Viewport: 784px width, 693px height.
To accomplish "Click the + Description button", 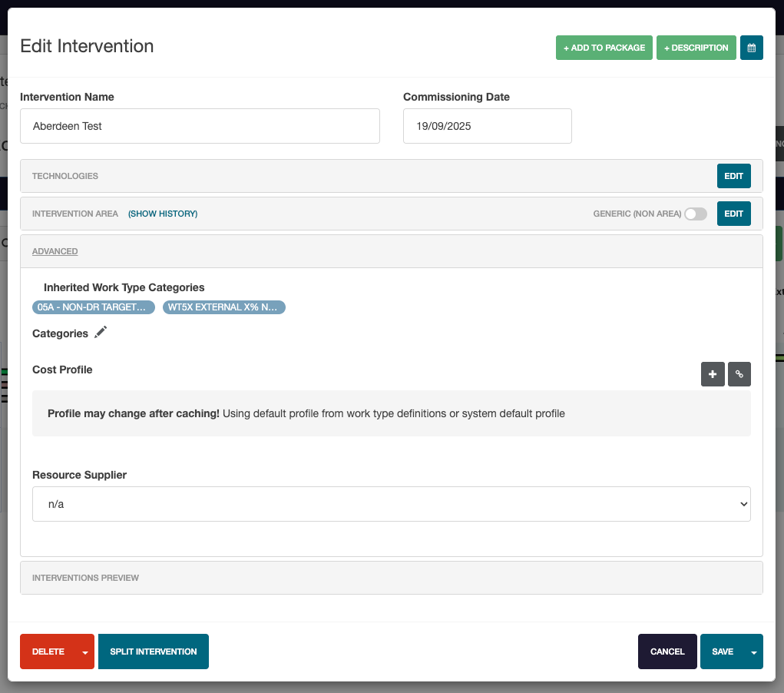I will [x=696, y=48].
